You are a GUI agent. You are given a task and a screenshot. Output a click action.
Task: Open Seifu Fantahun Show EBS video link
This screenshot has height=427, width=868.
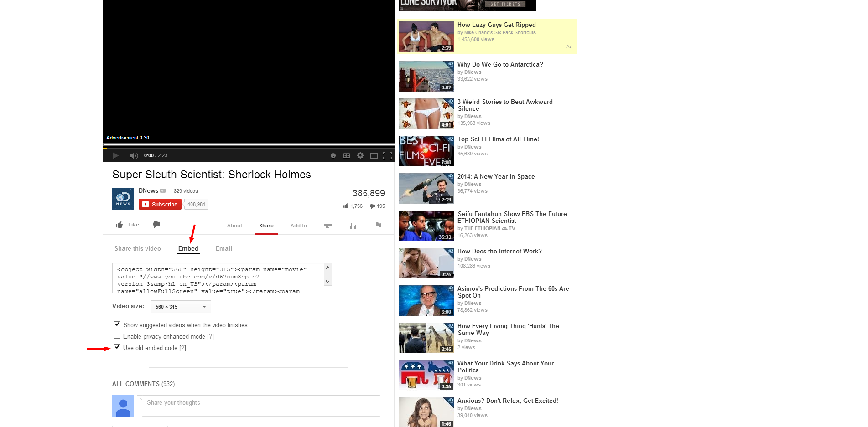click(512, 217)
